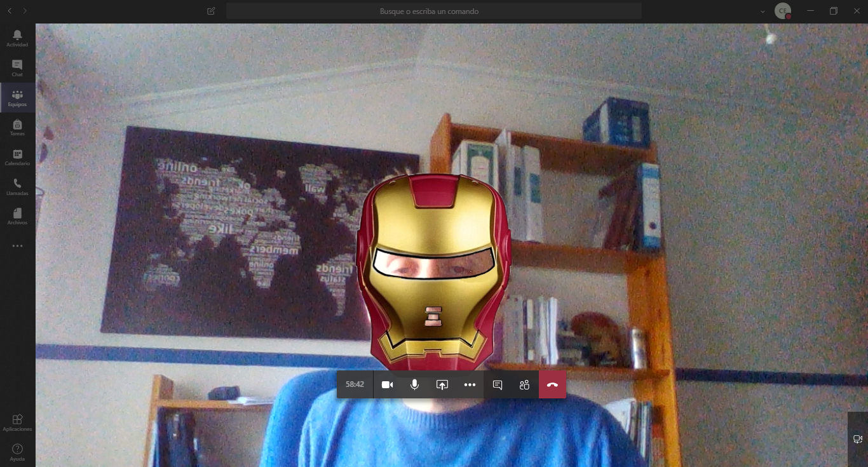This screenshot has width=868, height=467.
Task: Click the search or command box
Action: (434, 11)
